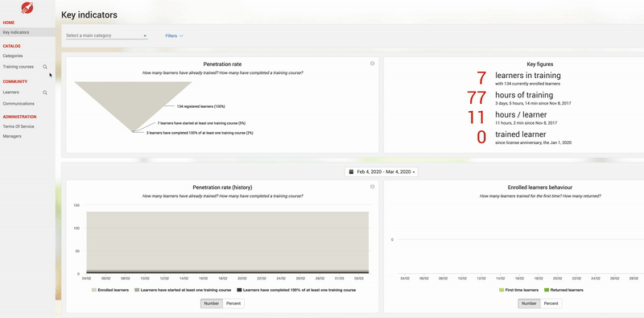644x318 pixels.
Task: Search icon next to Training courses
Action: click(x=45, y=67)
